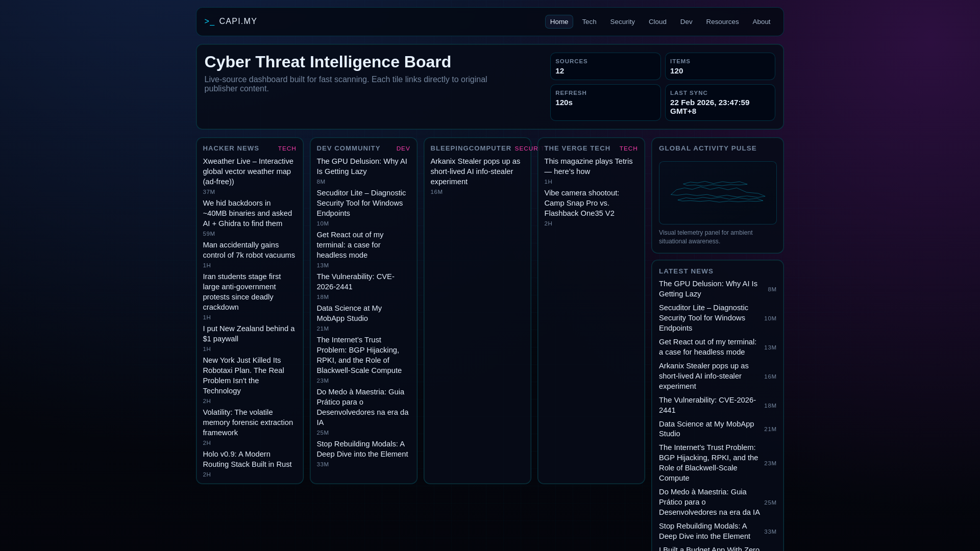Open the Resources nav tab
980x551 pixels.
(722, 21)
